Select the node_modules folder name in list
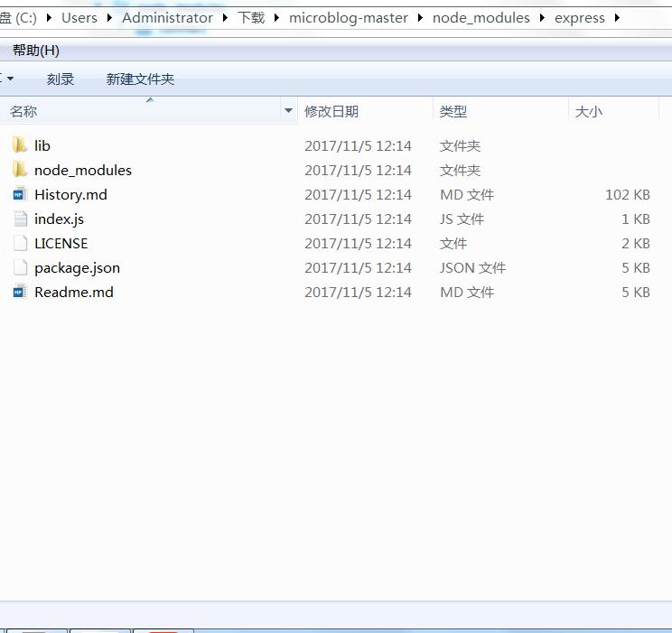This screenshot has height=633, width=672. tap(83, 170)
